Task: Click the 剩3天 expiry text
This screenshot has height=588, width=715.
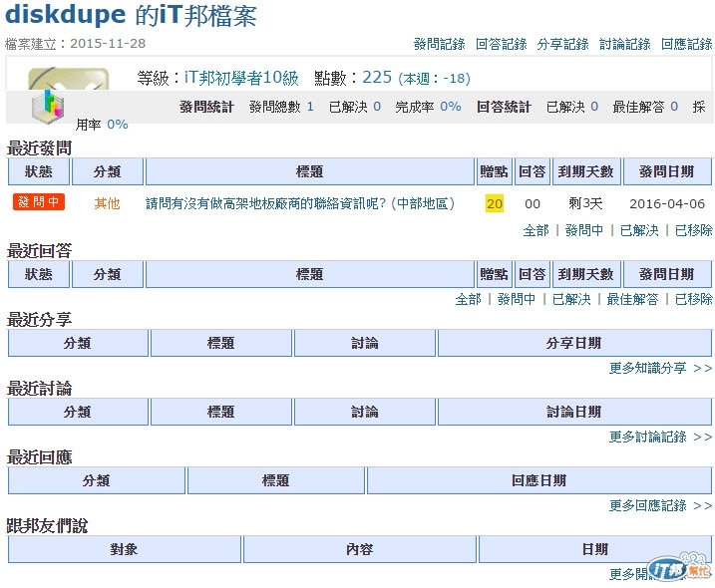Action: pyautogui.click(x=586, y=203)
